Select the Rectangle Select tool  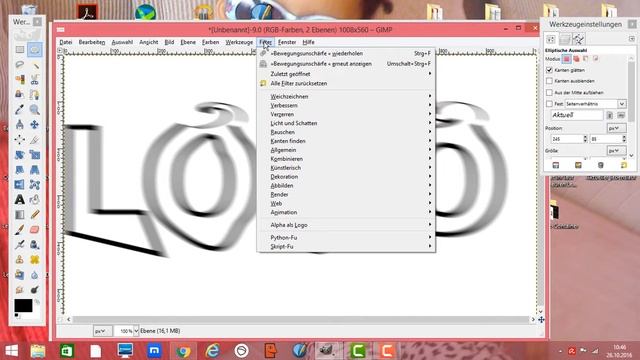tap(20, 49)
